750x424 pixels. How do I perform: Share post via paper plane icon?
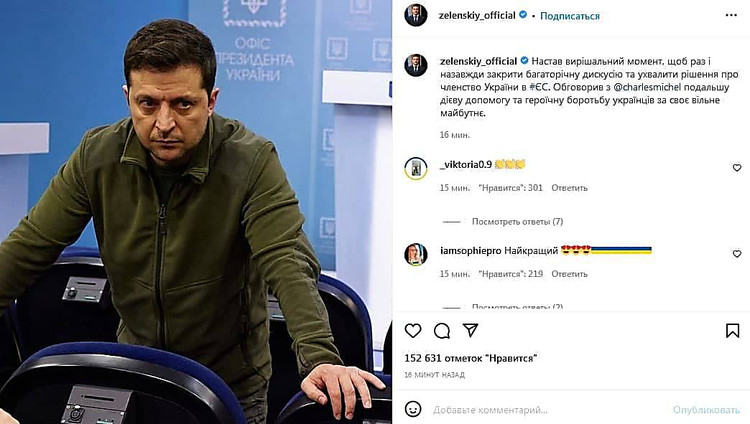click(471, 330)
